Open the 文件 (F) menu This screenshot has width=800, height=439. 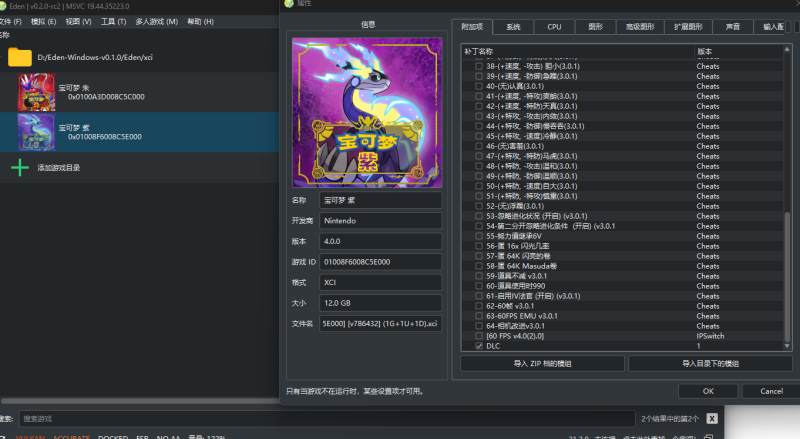(10, 21)
